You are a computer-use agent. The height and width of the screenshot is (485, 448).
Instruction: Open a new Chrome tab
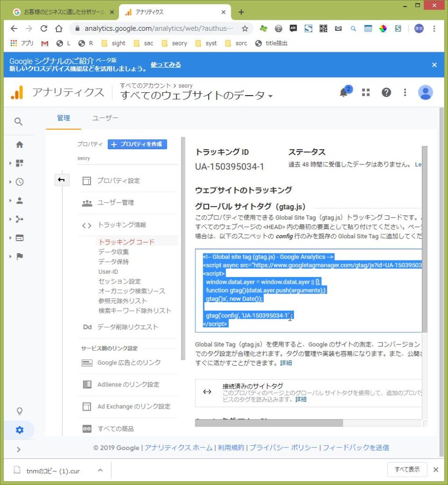coord(241,12)
